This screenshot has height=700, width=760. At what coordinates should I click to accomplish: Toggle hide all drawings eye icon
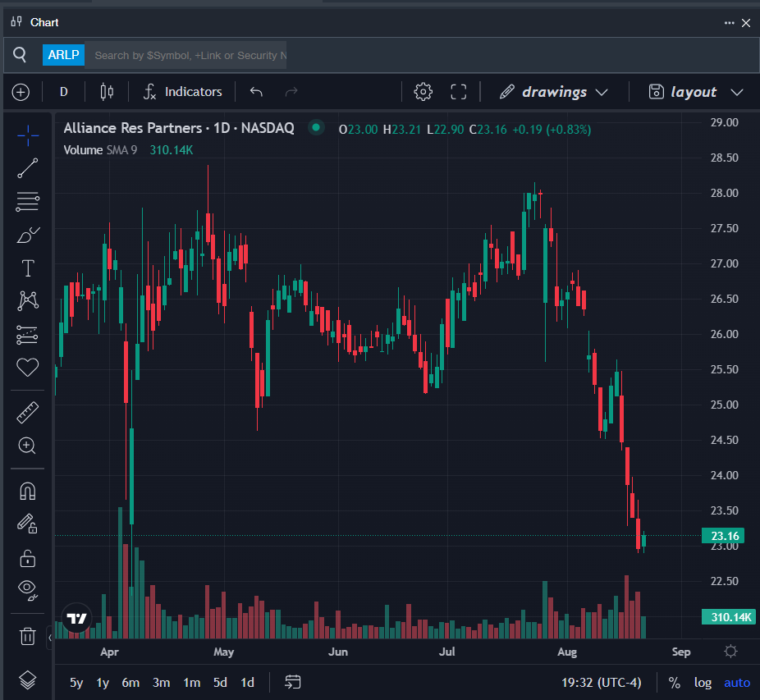[28, 590]
